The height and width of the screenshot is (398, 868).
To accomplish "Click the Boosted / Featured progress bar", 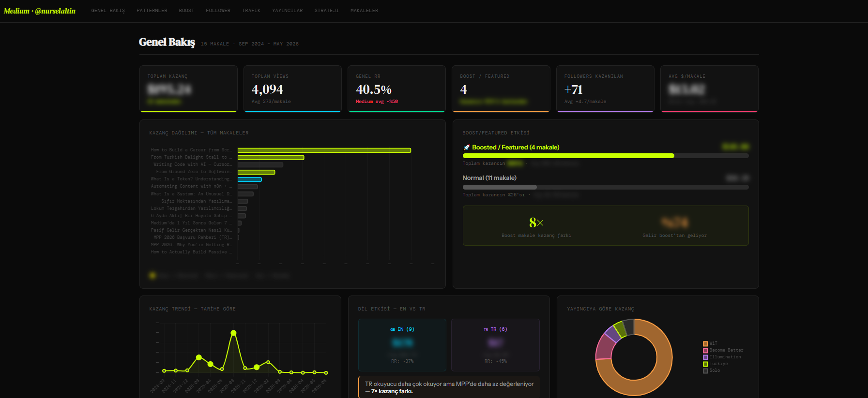I will [606, 156].
